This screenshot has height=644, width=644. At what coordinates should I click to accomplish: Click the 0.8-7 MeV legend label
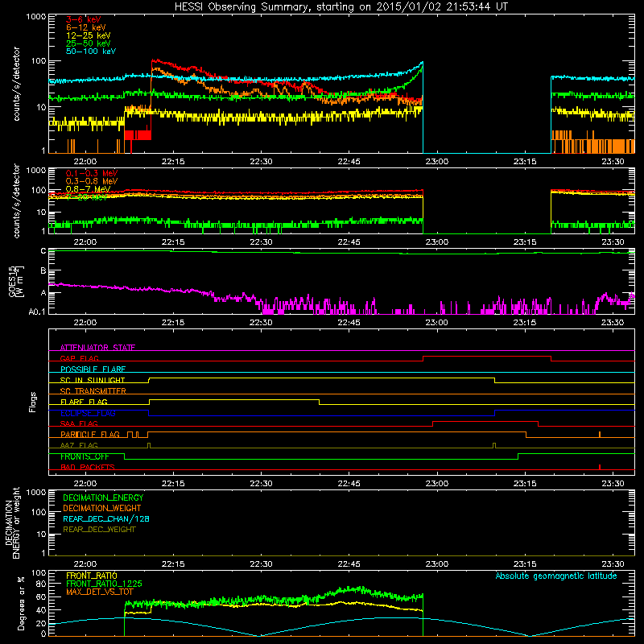(88, 189)
